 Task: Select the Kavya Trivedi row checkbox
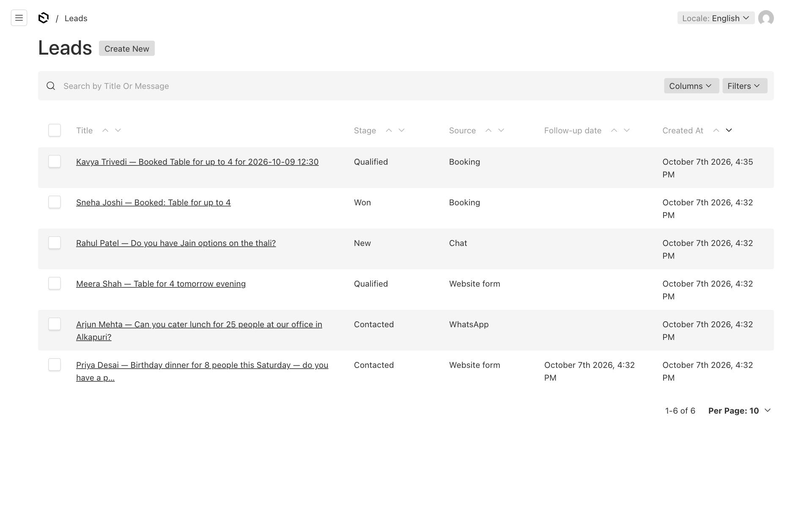click(55, 161)
